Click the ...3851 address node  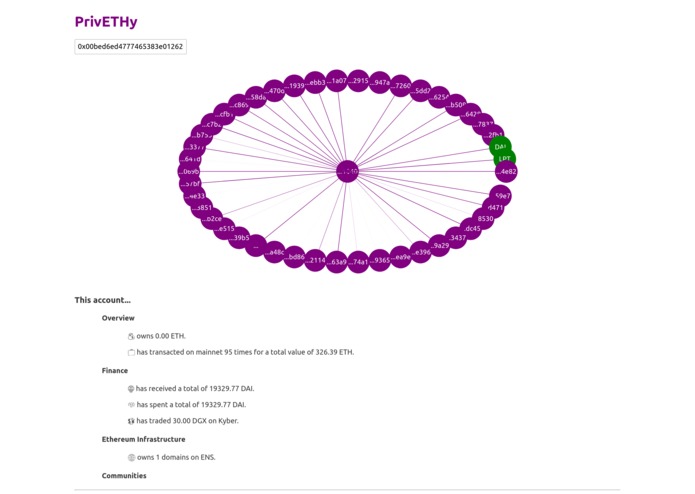202,207
